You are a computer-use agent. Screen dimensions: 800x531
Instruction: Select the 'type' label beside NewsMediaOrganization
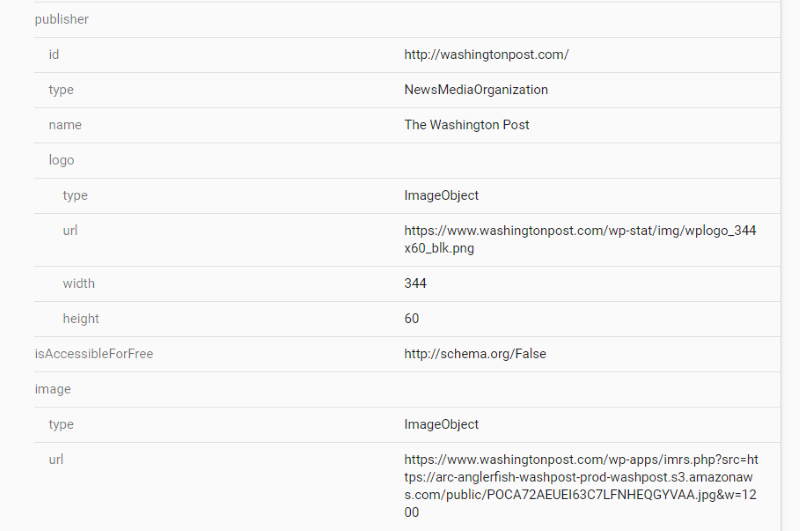pos(61,90)
